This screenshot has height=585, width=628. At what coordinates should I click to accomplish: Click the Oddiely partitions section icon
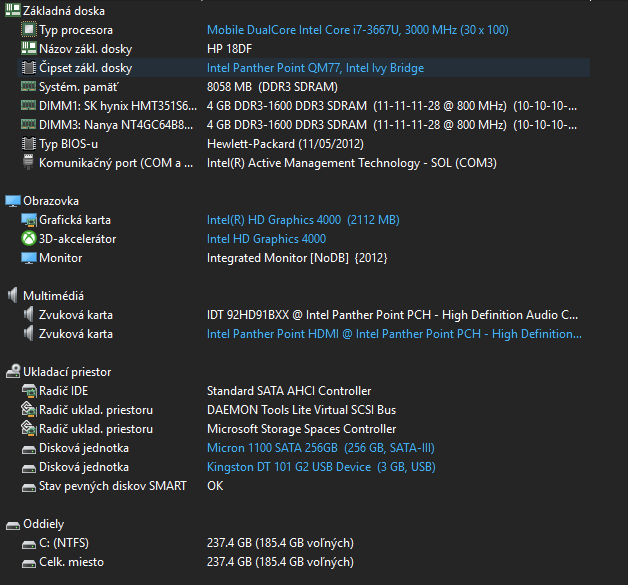point(12,525)
